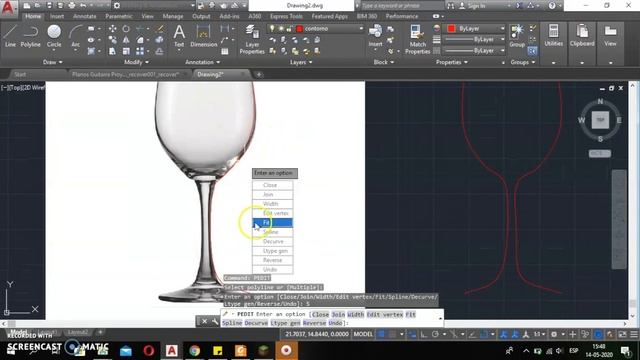The image size is (640, 360).
Task: Click the Array tool in Modify panel
Action: (140, 51)
